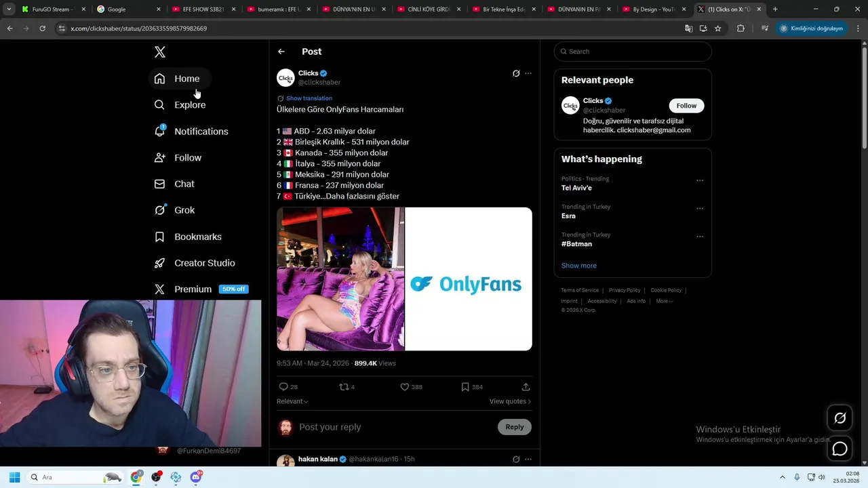This screenshot has height=488, width=868.
Task: Click the share icon under the post
Action: point(526,387)
